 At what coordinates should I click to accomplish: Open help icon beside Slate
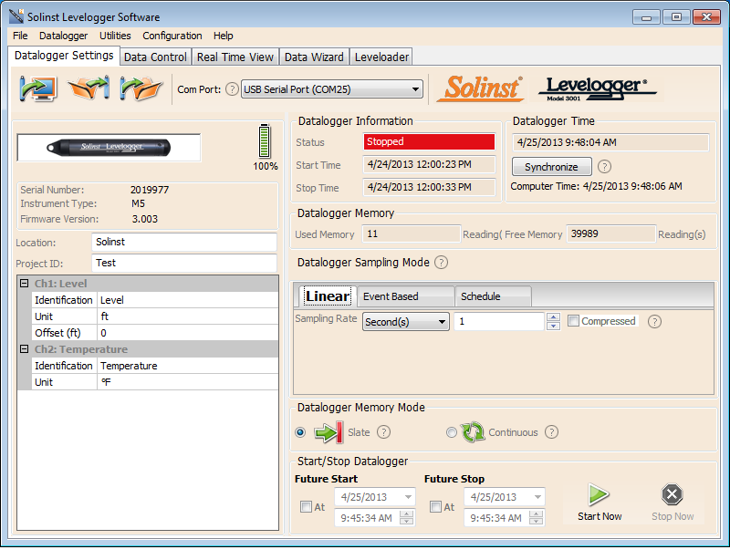click(x=383, y=432)
